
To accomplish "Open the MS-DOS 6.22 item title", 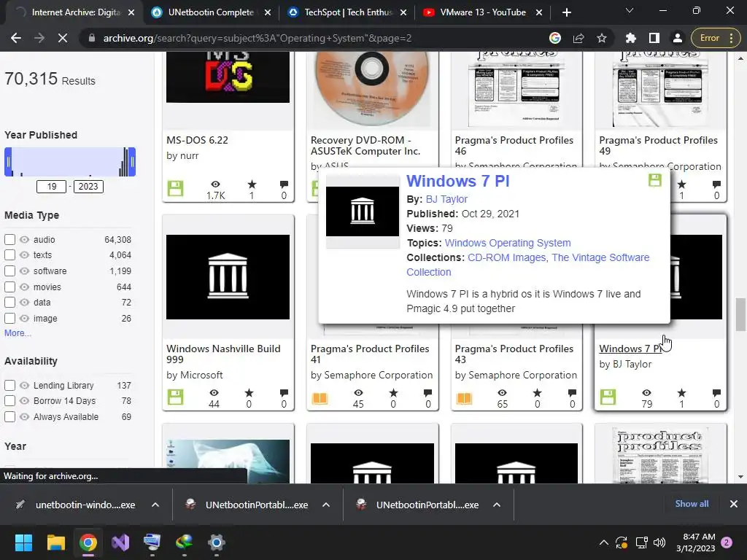I will pos(197,140).
